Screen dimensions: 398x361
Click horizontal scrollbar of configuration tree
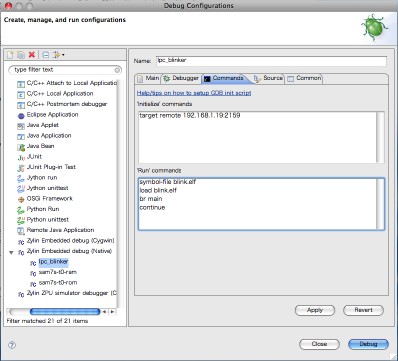(x=65, y=312)
